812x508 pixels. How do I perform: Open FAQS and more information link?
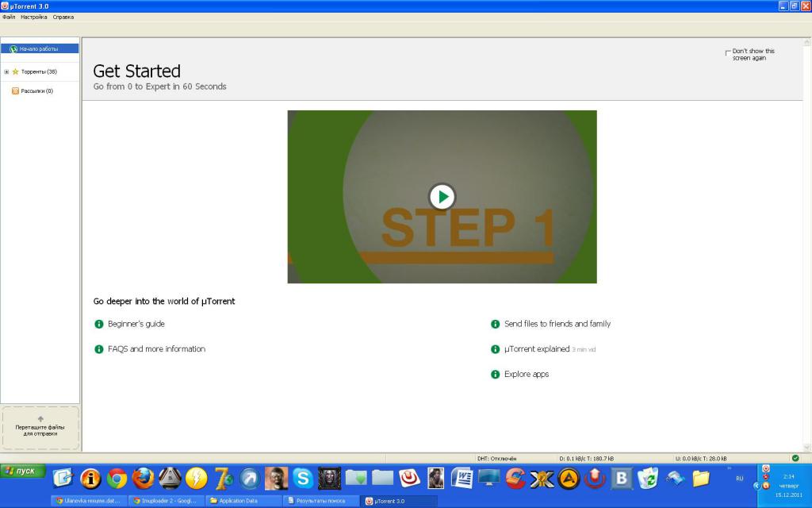156,349
